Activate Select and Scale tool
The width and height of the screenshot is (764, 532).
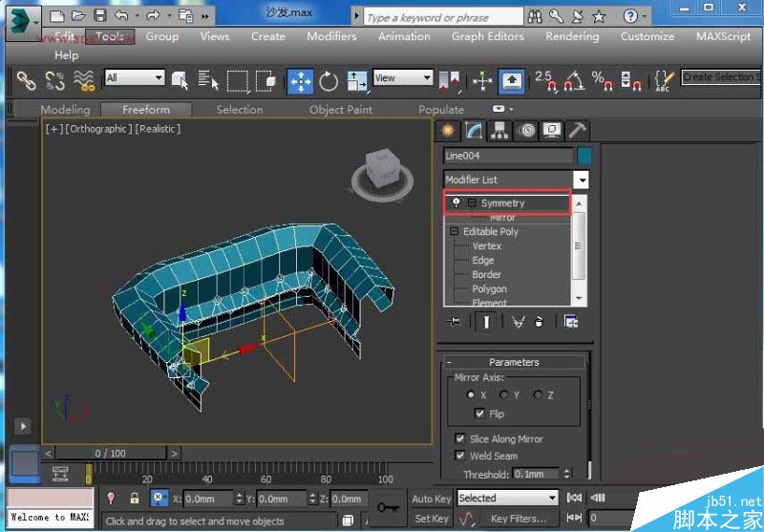pyautogui.click(x=356, y=81)
